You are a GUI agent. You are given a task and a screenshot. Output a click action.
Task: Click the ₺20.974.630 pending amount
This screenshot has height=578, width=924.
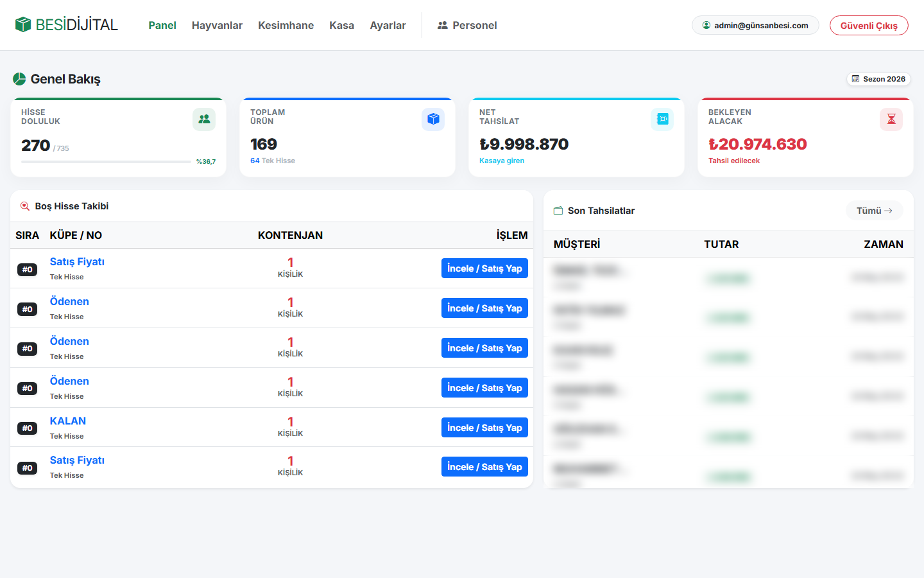click(x=757, y=144)
